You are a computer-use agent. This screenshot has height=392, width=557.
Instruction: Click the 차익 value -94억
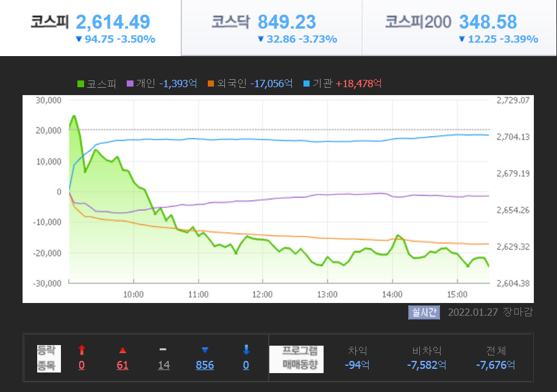[357, 365]
